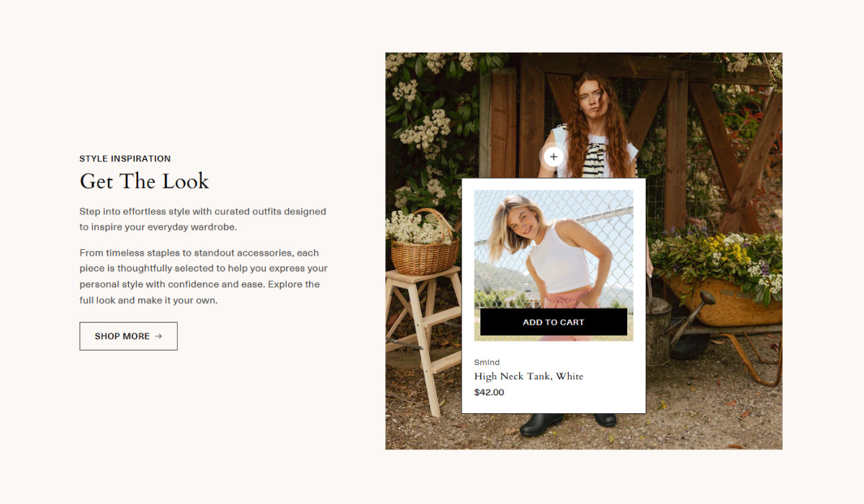
Task: Click the red-haired model's face
Action: 590,99
